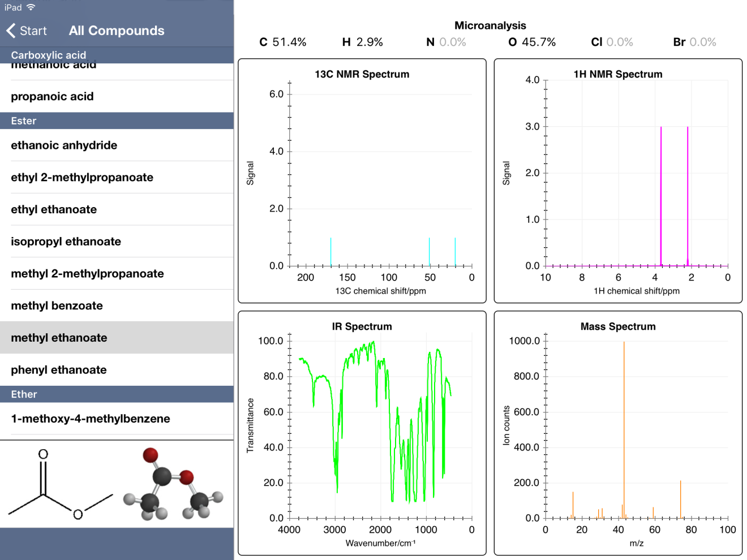Open the 1H NMR Spectrum chart
This screenshot has width=747, height=560.
tap(618, 181)
